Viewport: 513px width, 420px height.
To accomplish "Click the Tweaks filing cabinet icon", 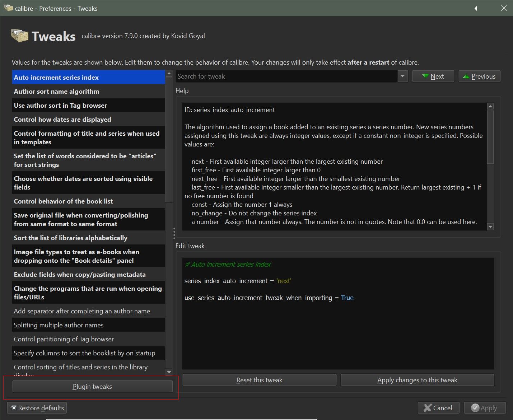I will pyautogui.click(x=20, y=36).
